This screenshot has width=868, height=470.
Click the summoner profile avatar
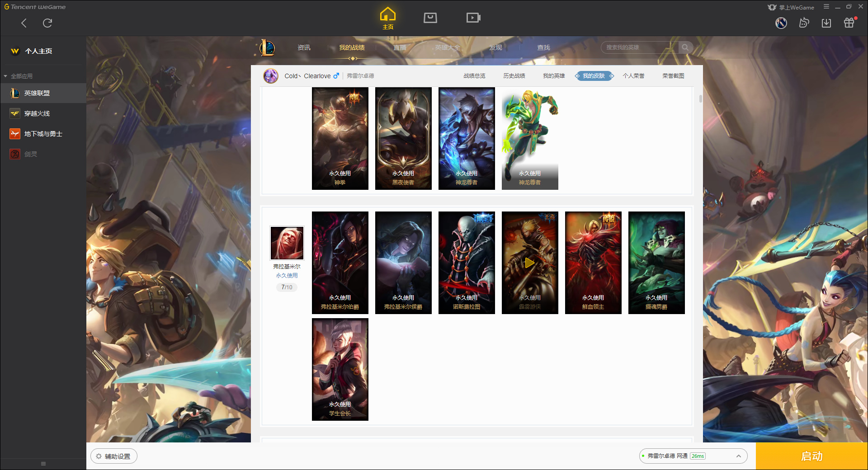tap(271, 76)
